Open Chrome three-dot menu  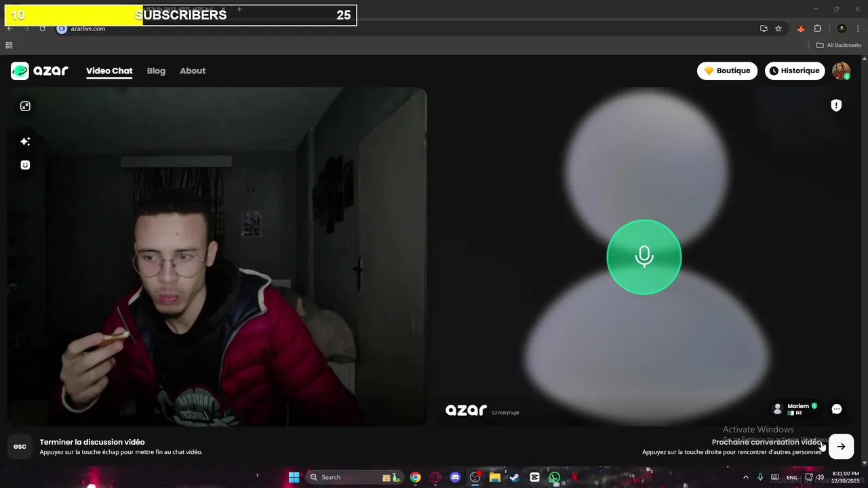point(858,28)
